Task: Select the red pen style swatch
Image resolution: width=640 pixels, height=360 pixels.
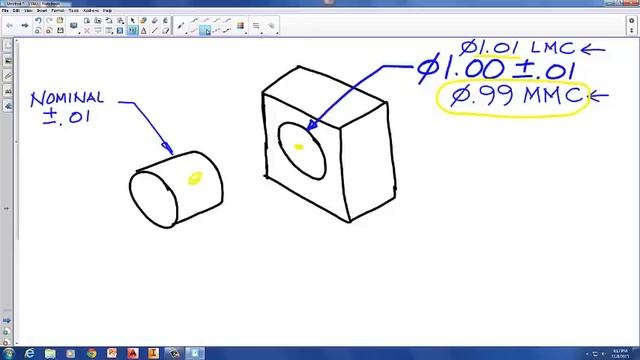Action: pos(206,20)
